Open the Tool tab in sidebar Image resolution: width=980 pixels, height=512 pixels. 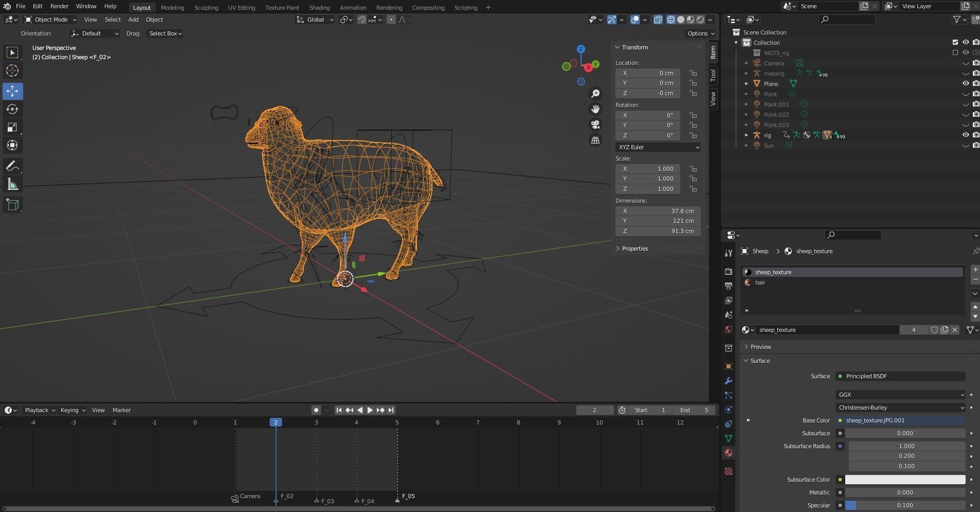(x=713, y=76)
